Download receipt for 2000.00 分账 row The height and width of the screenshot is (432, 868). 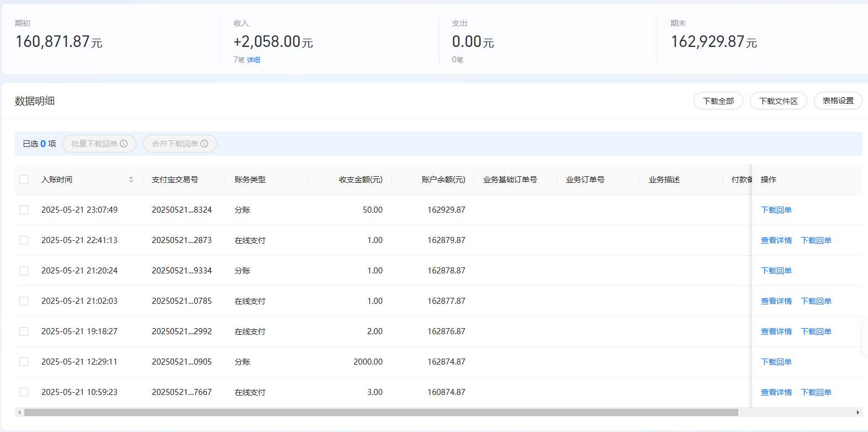pos(776,362)
